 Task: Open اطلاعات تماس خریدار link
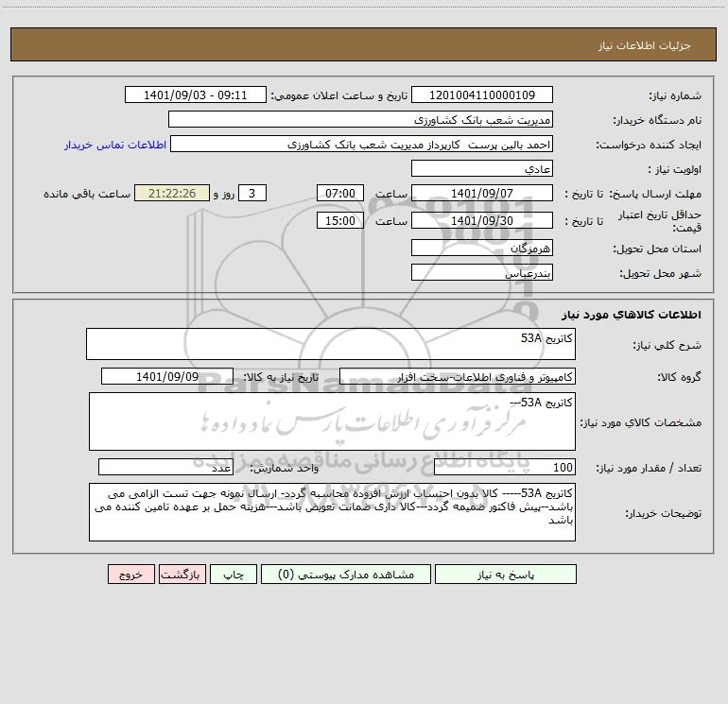pyautogui.click(x=115, y=145)
